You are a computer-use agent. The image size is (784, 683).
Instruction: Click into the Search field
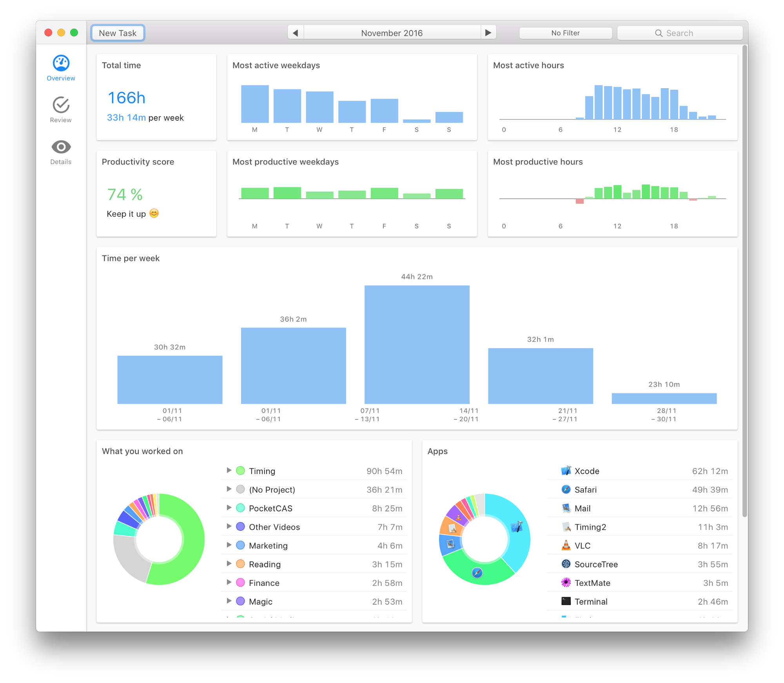pyautogui.click(x=680, y=33)
